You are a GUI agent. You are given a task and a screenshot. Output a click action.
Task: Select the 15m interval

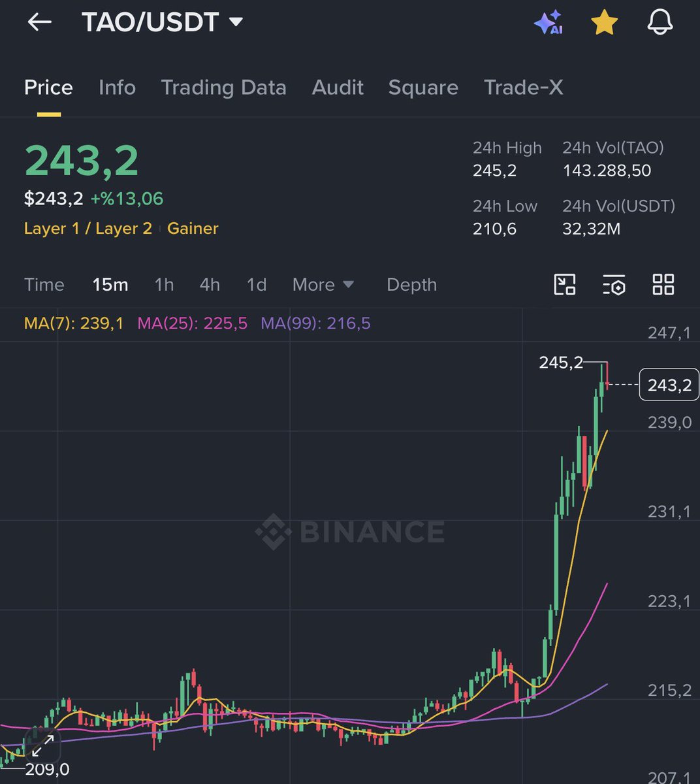pyautogui.click(x=110, y=285)
